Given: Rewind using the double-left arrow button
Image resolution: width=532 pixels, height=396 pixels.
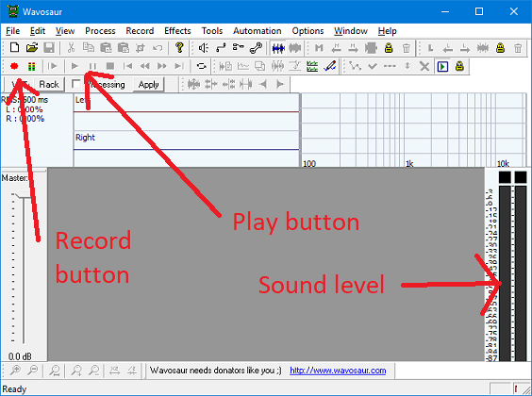Looking at the screenshot, I should (x=145, y=66).
